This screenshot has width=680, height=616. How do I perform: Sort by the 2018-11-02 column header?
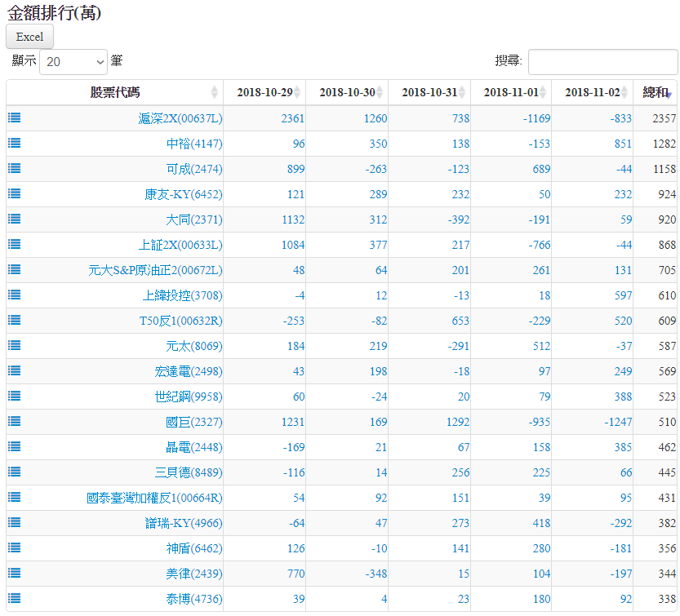coord(592,92)
